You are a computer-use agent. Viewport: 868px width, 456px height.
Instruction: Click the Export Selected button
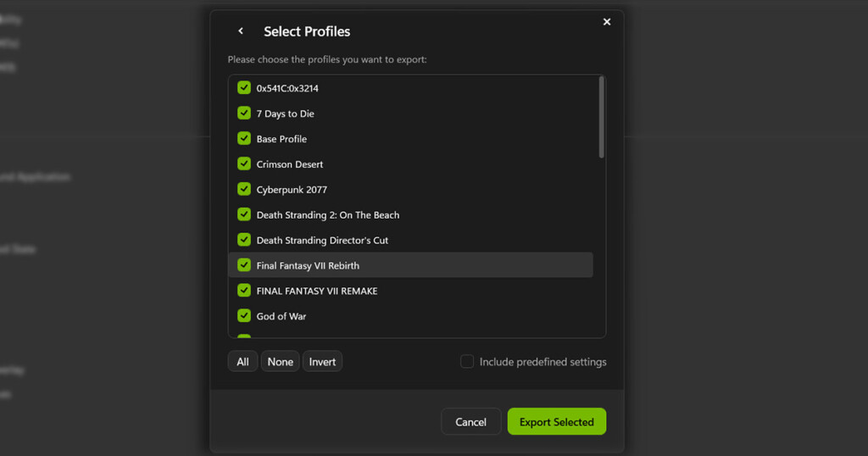click(x=556, y=422)
